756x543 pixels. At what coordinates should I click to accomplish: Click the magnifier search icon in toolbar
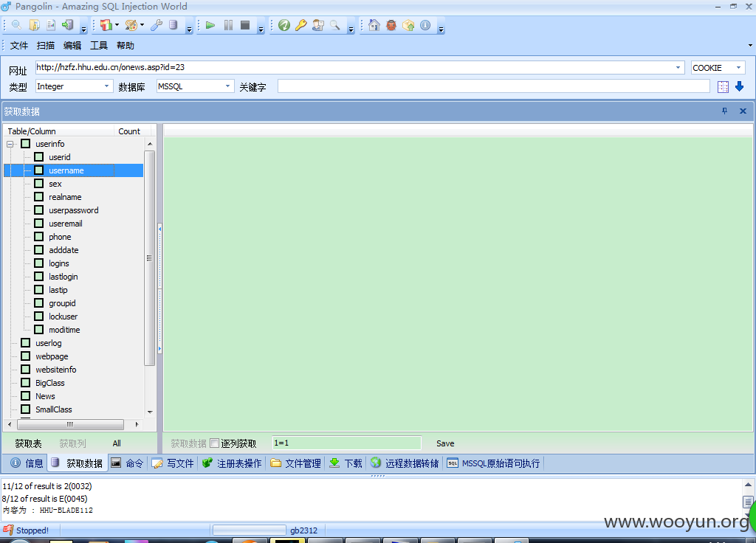tap(16, 25)
